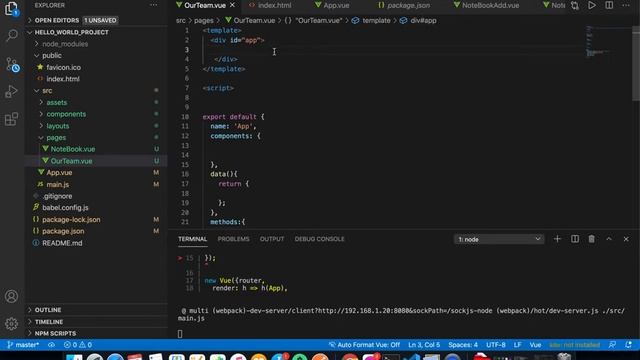Open the Problems panel tab
Screen dimensions: 640x360
[x=233, y=239]
